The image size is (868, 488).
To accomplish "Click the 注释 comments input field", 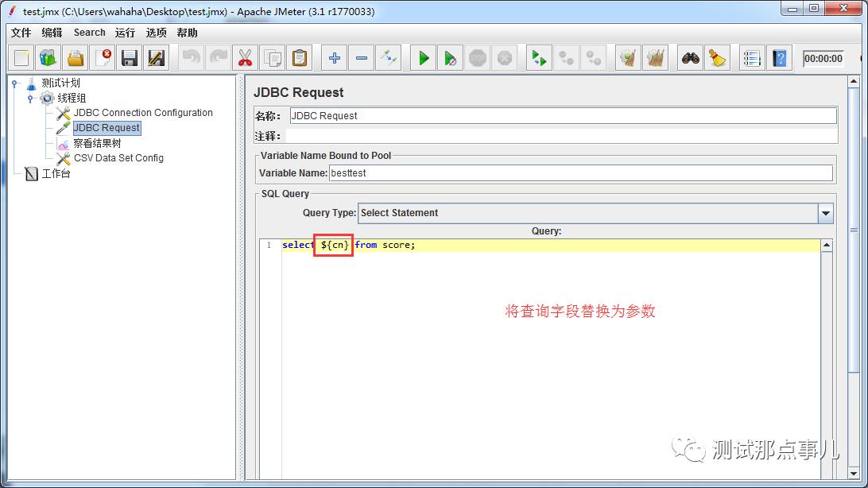I will 561,136.
